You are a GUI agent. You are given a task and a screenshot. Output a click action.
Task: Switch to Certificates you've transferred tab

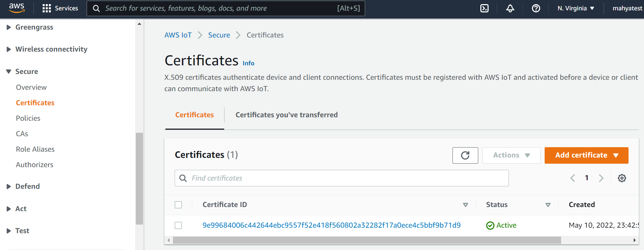[x=286, y=115]
